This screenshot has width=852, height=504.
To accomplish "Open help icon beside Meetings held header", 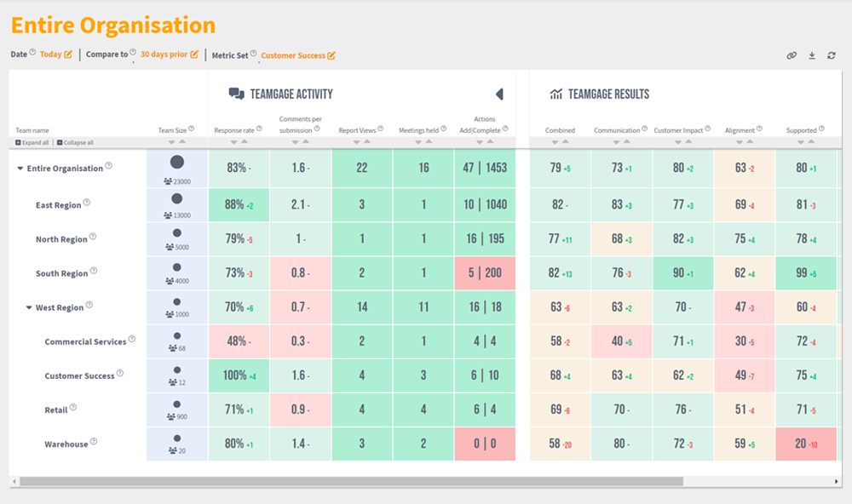I will click(x=443, y=129).
